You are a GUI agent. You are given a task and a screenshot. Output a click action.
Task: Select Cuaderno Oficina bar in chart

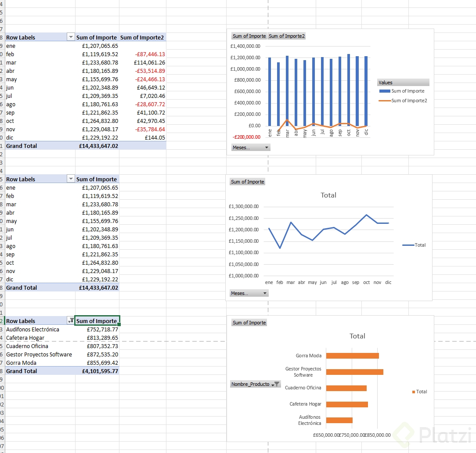click(346, 388)
